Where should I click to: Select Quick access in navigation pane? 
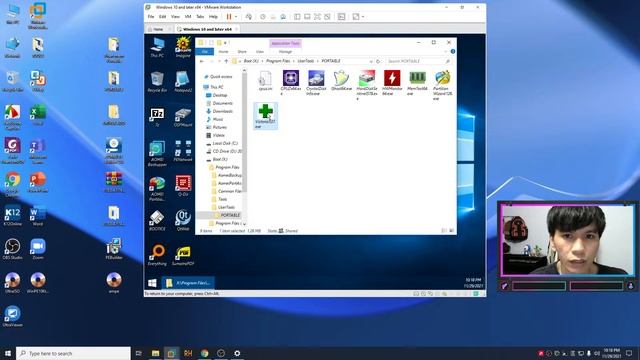pyautogui.click(x=221, y=77)
